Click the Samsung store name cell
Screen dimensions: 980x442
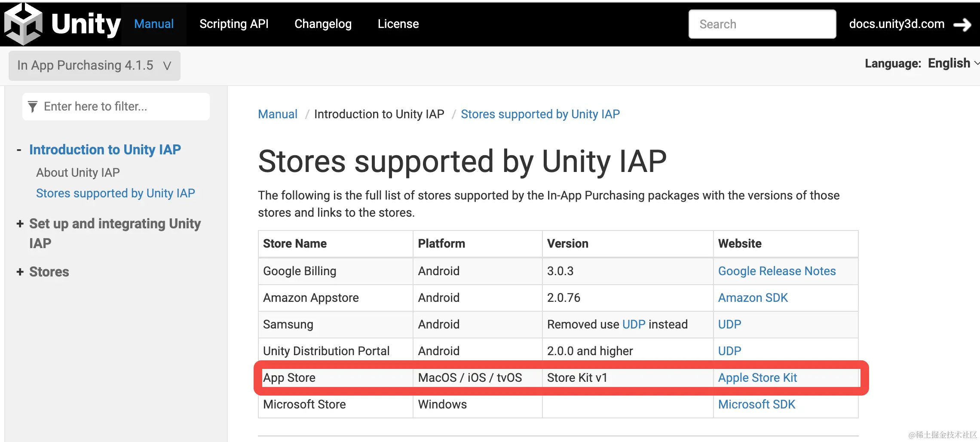[x=336, y=324]
